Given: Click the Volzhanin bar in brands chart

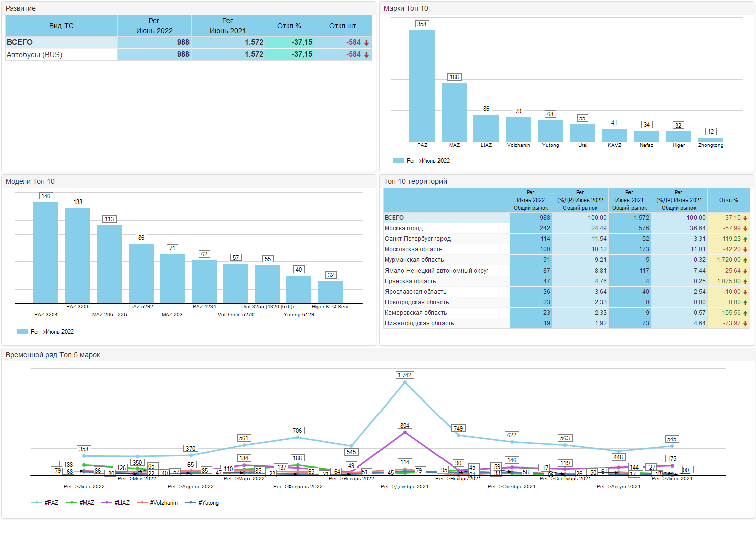Looking at the screenshot, I should point(518,129).
